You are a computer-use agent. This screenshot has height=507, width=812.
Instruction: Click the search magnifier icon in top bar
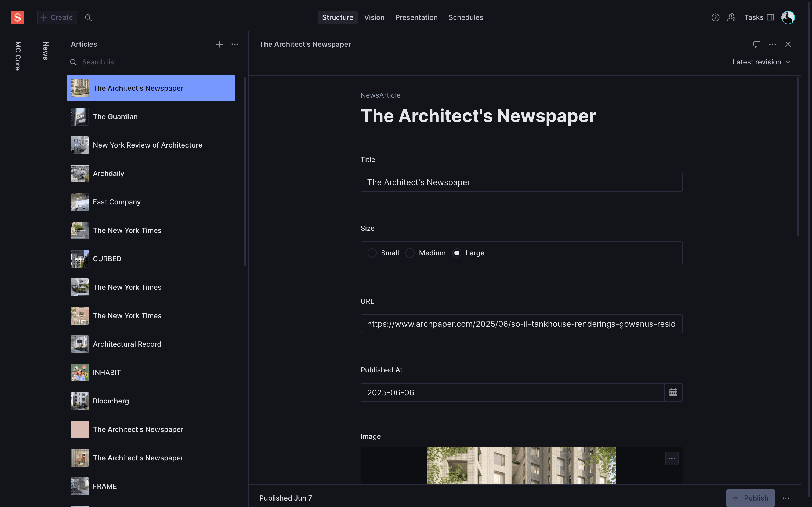88,17
